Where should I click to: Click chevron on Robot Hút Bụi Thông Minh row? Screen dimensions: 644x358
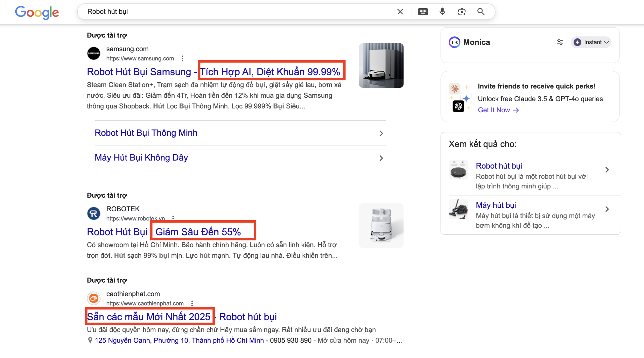tap(381, 133)
